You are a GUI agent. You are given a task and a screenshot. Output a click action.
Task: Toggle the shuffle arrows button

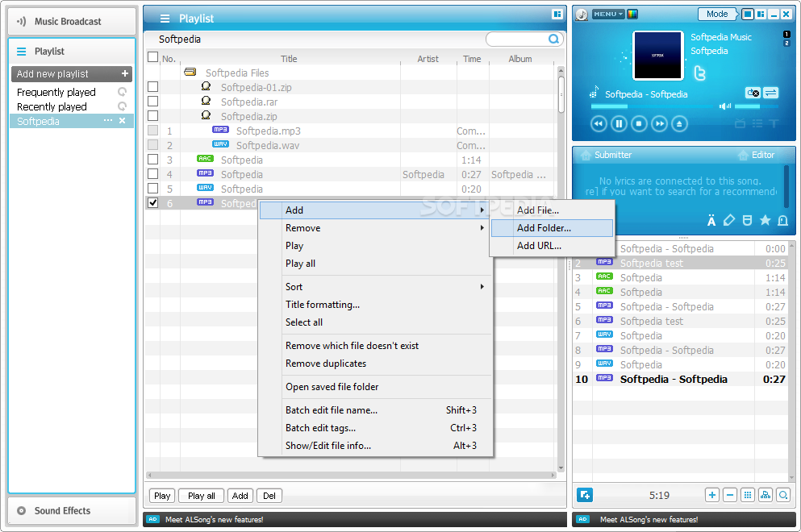(770, 93)
